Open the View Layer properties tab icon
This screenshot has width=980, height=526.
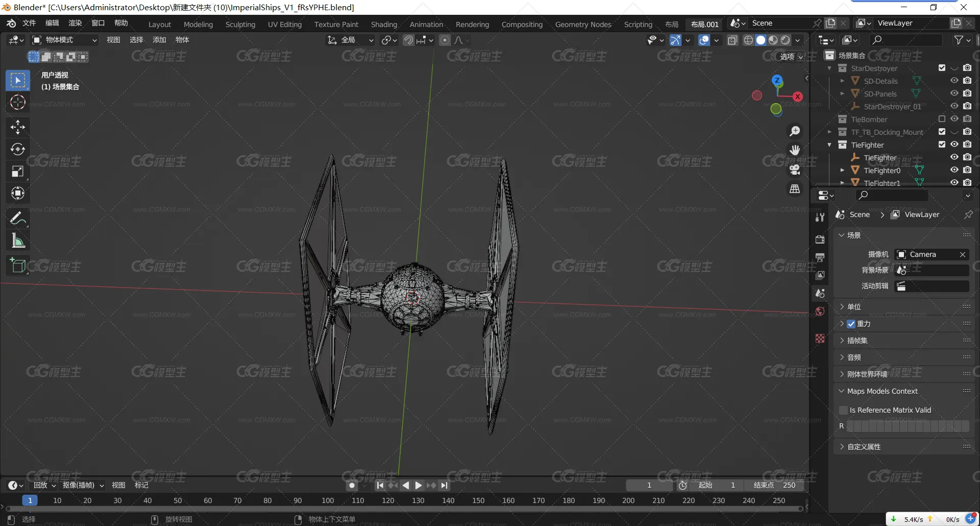pyautogui.click(x=820, y=275)
